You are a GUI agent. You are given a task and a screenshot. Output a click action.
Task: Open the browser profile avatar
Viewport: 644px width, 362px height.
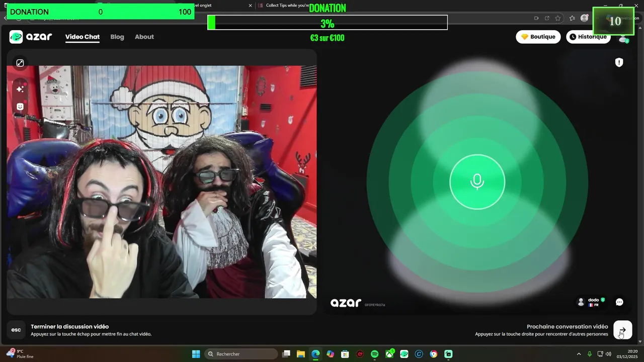[x=584, y=18]
